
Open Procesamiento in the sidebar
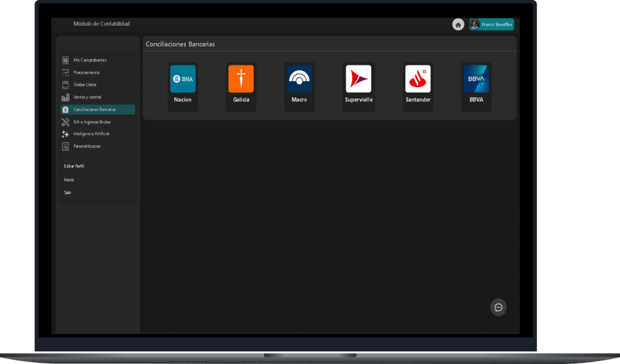[x=86, y=73]
